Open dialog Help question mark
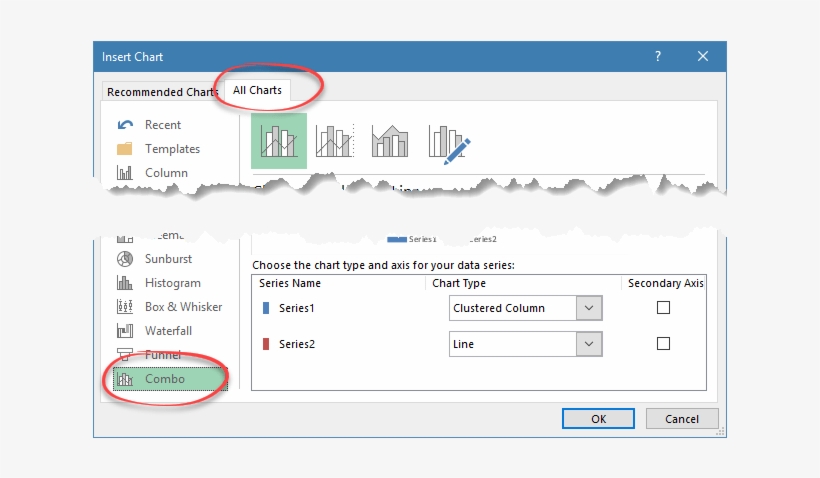This screenshot has height=478, width=820. pyautogui.click(x=658, y=56)
